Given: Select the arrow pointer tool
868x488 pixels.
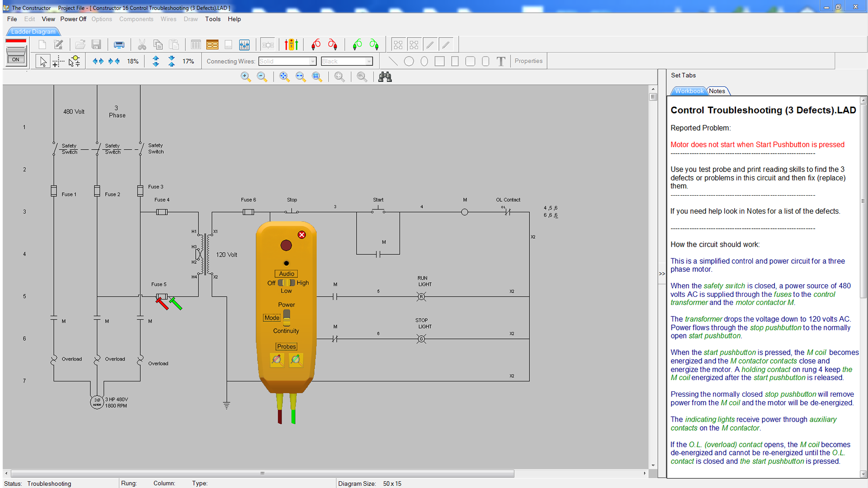Looking at the screenshot, I should [43, 61].
